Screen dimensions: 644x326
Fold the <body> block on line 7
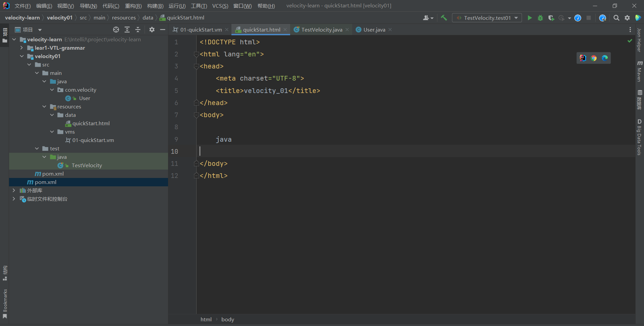pos(197,115)
